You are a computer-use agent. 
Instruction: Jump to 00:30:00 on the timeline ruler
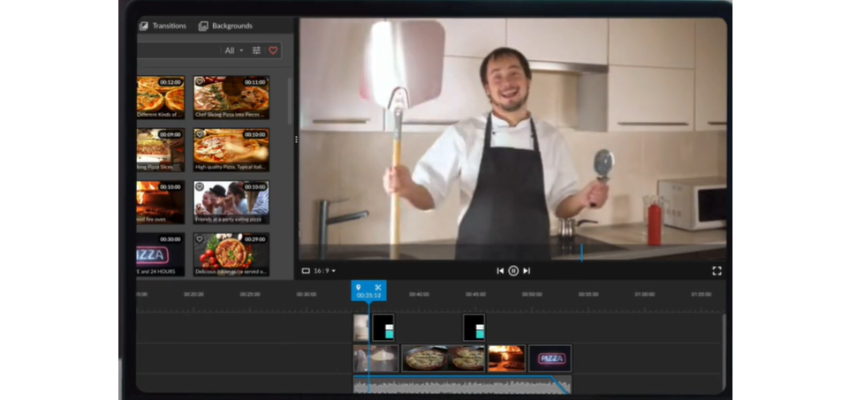[x=306, y=294]
